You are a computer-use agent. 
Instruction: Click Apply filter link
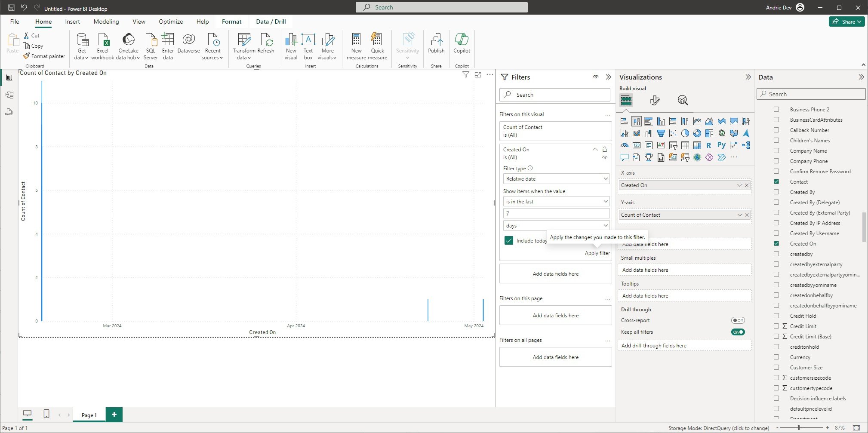click(597, 253)
